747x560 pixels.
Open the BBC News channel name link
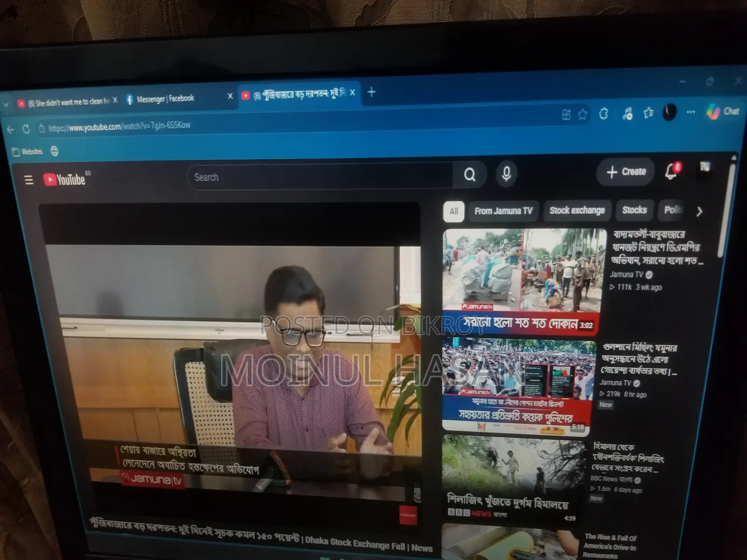click(x=612, y=479)
